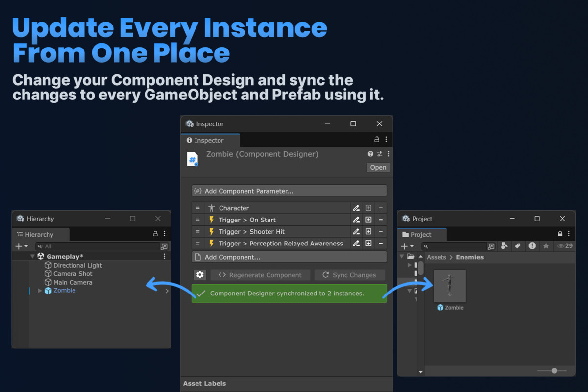This screenshot has height=392, width=588.
Task: Open the Project create plus dropdown
Action: tap(407, 246)
